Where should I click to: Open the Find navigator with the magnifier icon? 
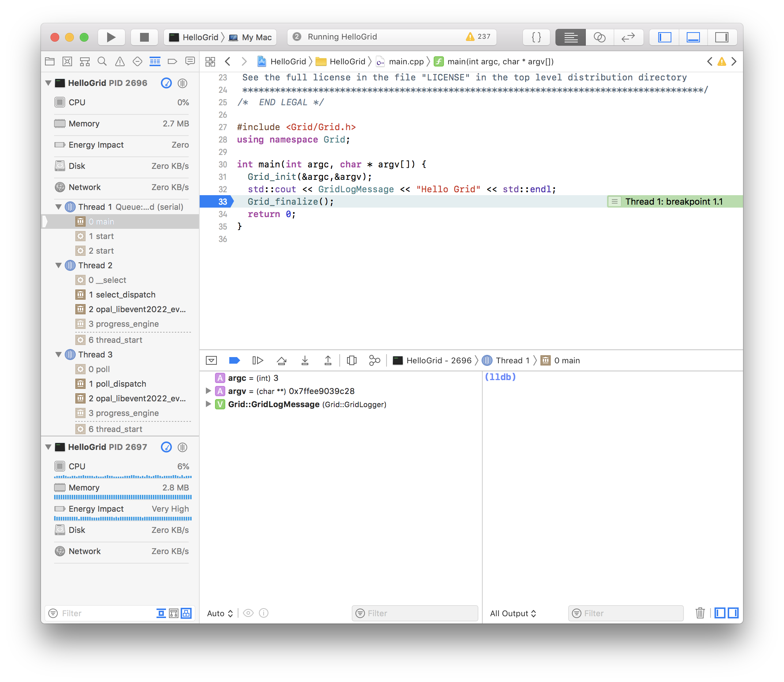[102, 61]
